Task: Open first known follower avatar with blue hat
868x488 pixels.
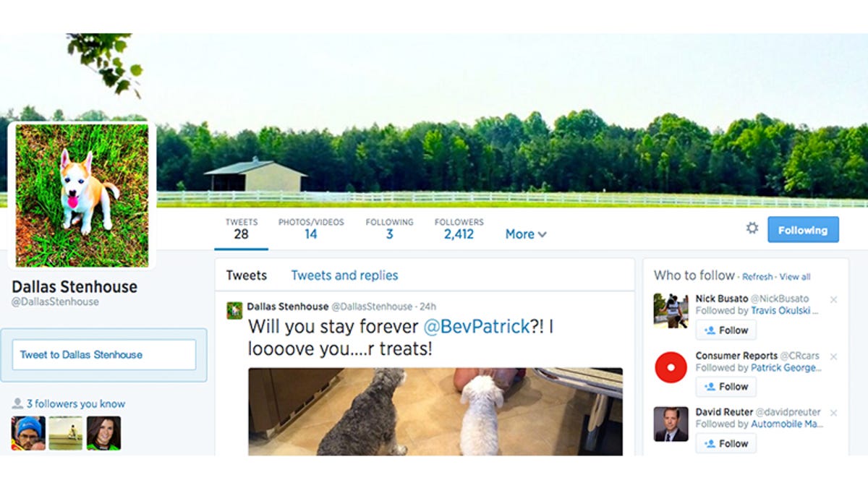Action: pos(28,433)
